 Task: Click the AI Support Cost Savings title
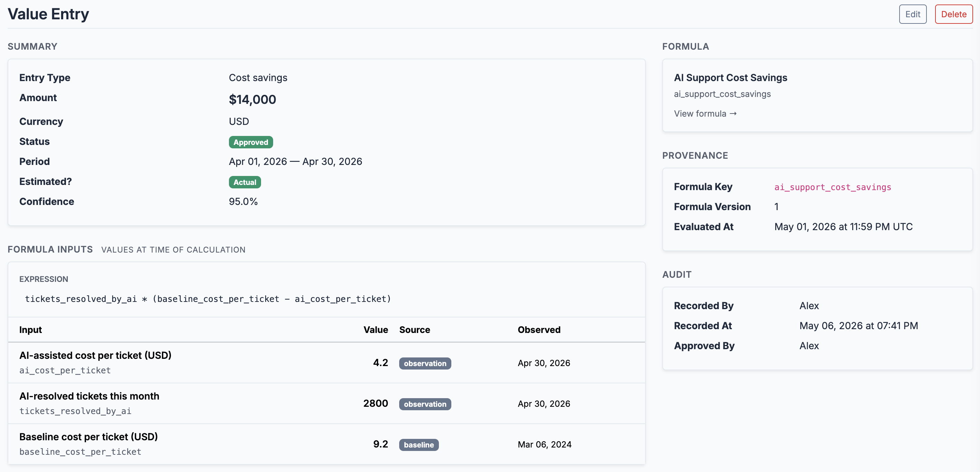tap(730, 78)
